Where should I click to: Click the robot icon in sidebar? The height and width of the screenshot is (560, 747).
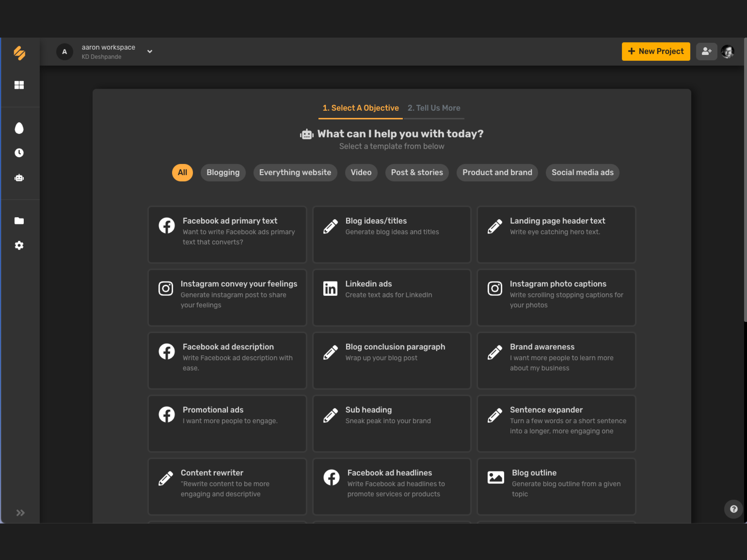coord(19,178)
